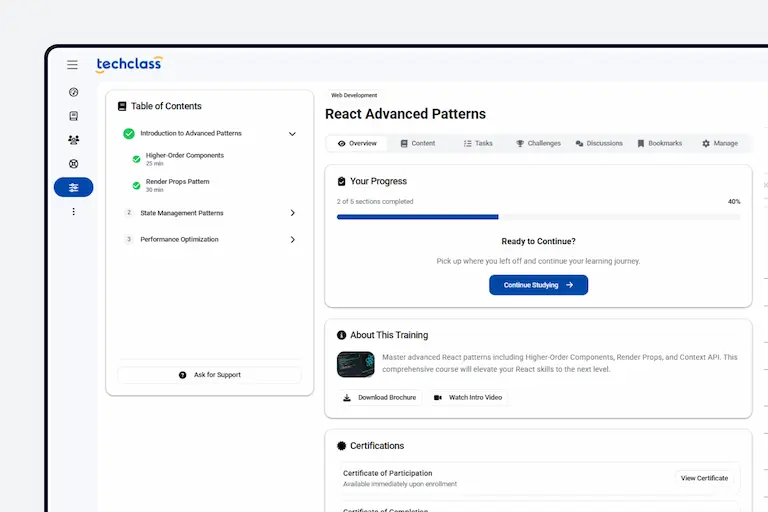This screenshot has height=512, width=768.
Task: Click the About This Training info icon
Action: [341, 335]
